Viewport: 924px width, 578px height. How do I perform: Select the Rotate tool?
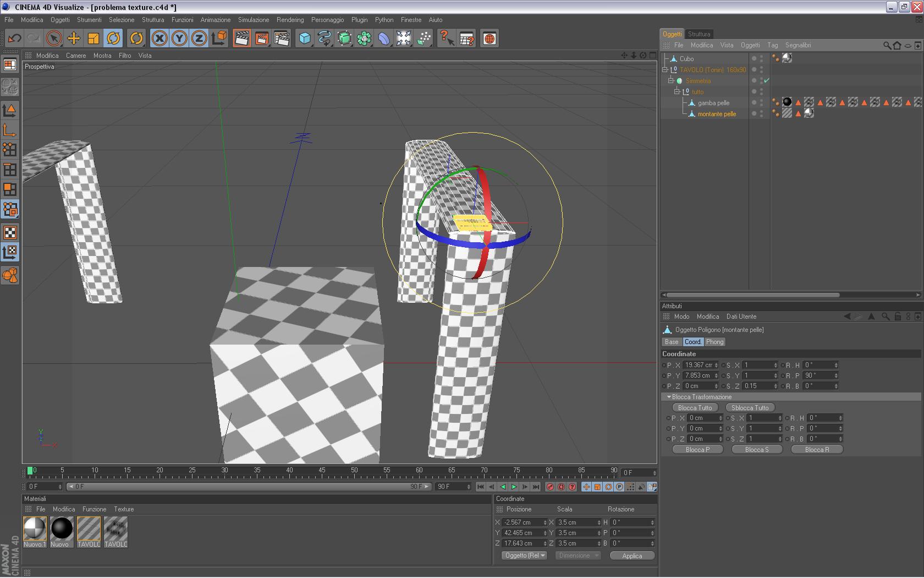pos(113,39)
